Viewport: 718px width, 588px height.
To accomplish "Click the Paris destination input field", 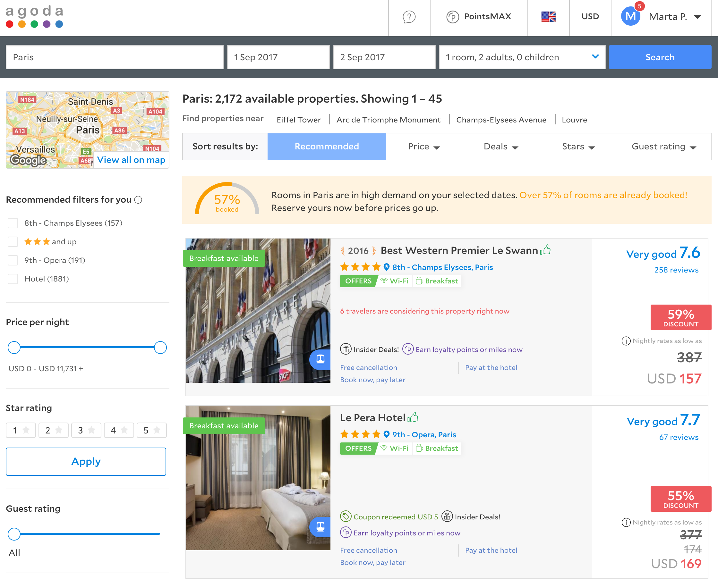I will tap(115, 57).
